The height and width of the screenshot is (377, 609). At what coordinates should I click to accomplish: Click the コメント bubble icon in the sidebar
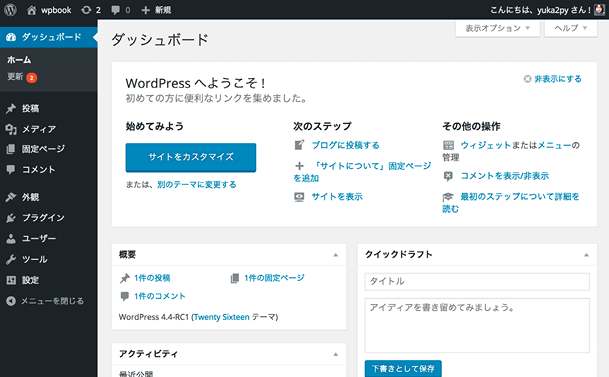(11, 169)
